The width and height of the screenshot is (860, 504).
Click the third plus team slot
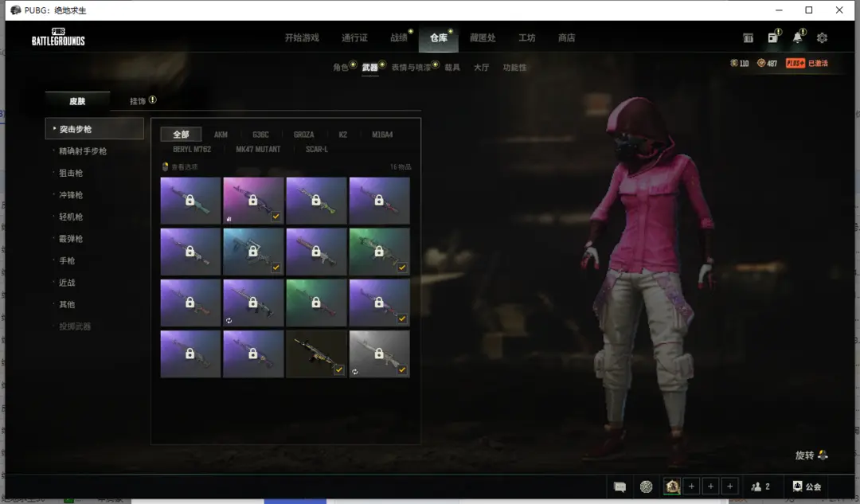[x=730, y=486]
